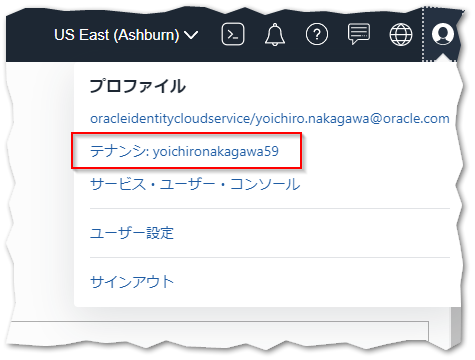Screen dimensions: 475x360
Task: Open the Cloud Shell terminal icon
Action: click(233, 34)
